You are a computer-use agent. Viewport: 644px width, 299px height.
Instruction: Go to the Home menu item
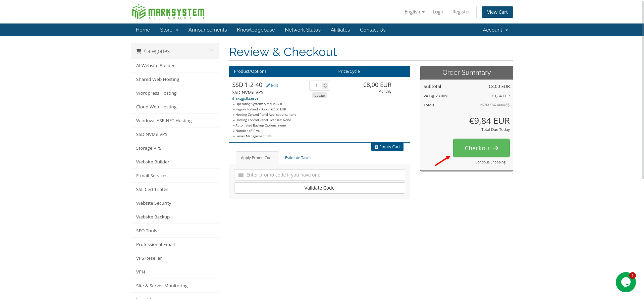(x=143, y=30)
